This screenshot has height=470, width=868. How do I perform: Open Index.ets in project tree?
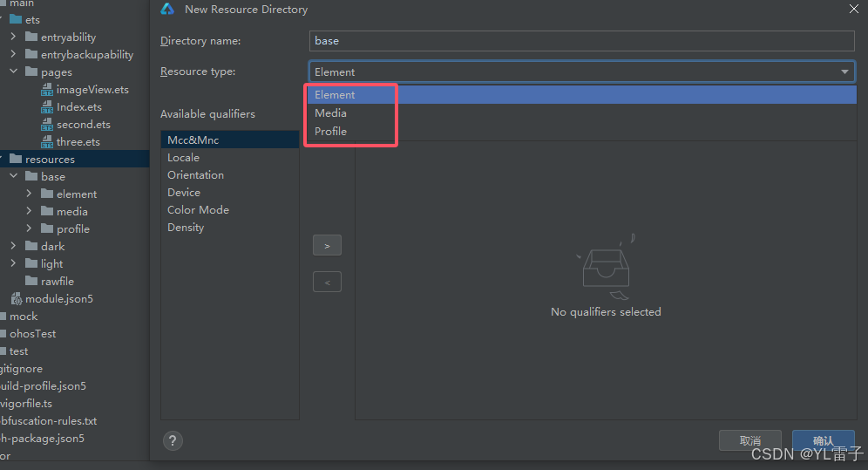point(79,107)
